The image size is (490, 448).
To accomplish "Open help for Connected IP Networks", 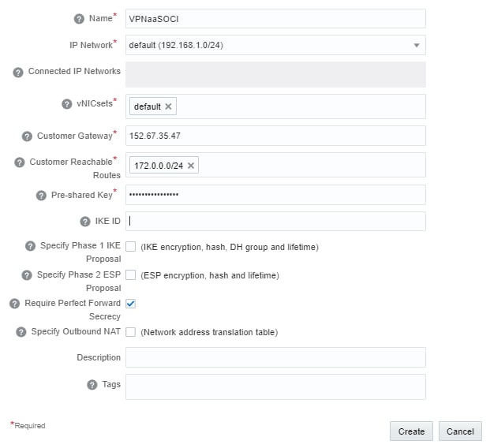I will [18, 73].
